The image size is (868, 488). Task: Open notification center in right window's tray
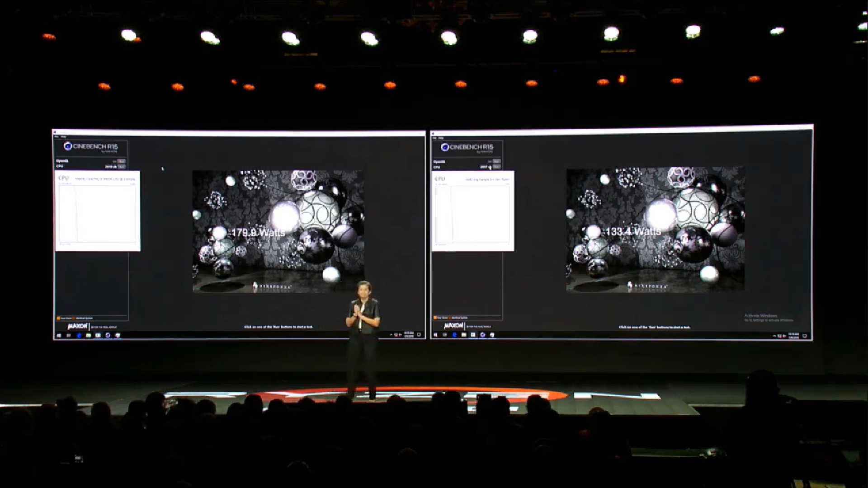point(805,335)
